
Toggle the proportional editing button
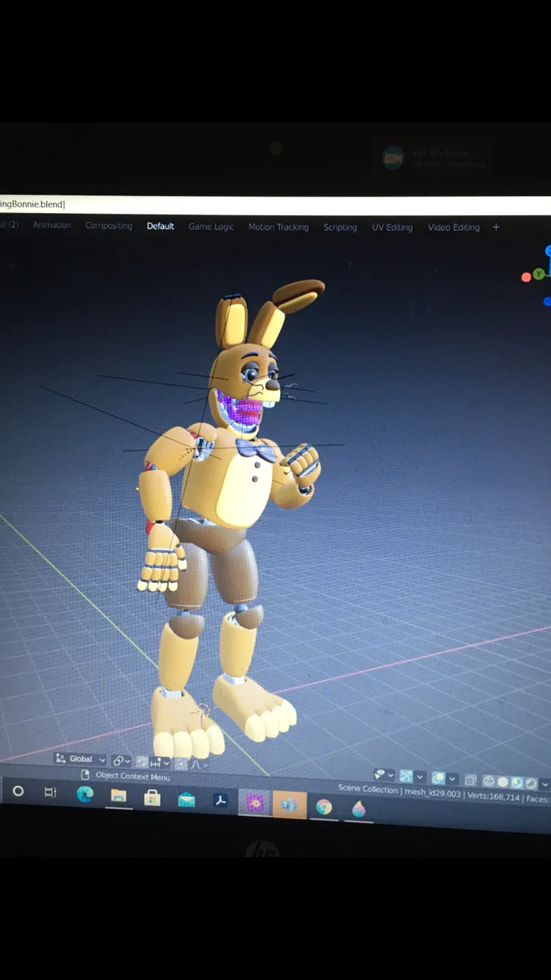coord(181,764)
